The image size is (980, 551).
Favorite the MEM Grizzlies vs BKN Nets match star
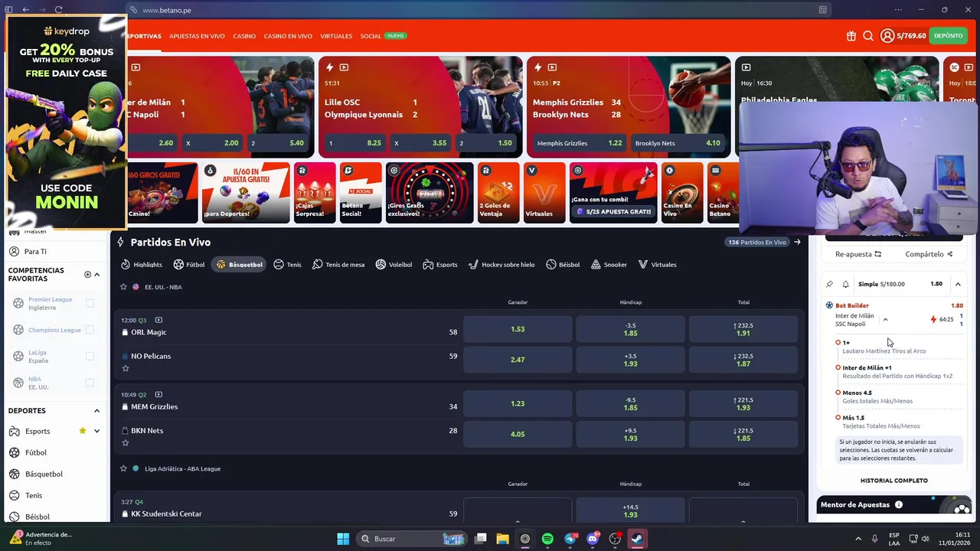pos(126,442)
